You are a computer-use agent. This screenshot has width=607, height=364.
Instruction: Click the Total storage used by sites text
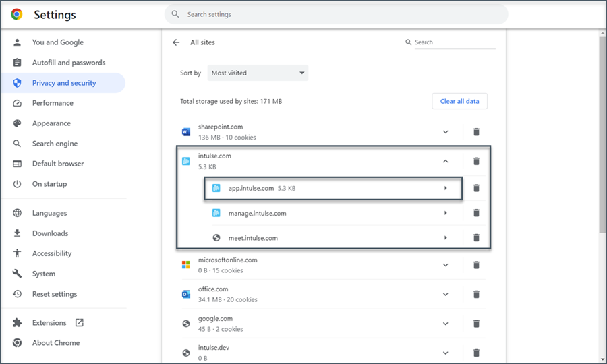(231, 101)
